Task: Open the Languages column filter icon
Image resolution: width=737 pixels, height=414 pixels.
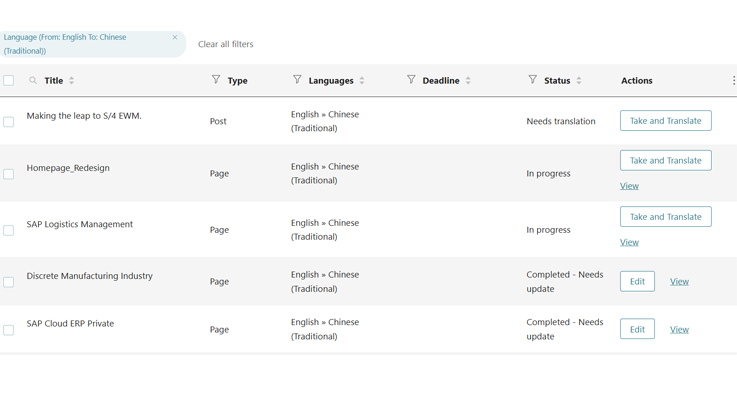Action: 297,80
